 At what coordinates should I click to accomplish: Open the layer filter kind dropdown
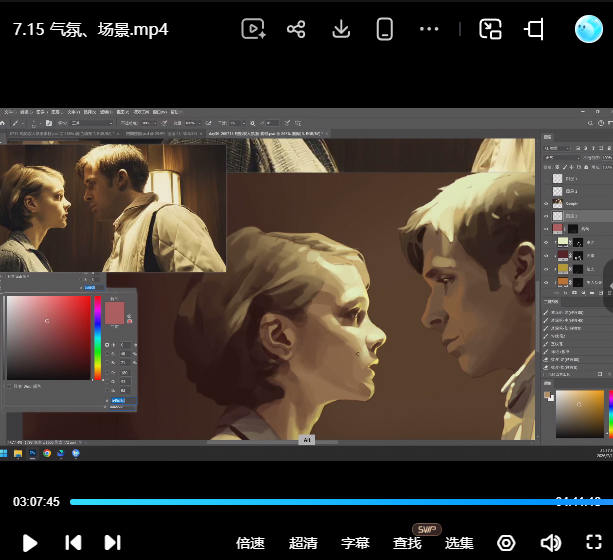point(558,148)
